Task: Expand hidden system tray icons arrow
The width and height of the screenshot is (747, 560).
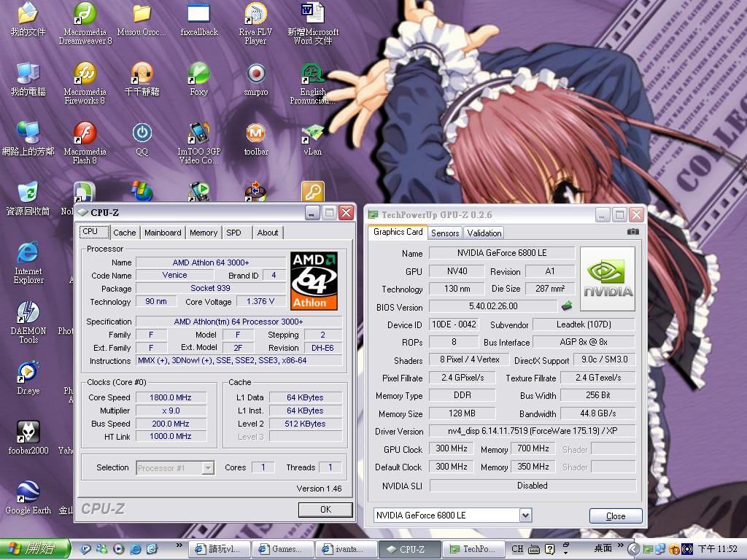Action: [633, 549]
